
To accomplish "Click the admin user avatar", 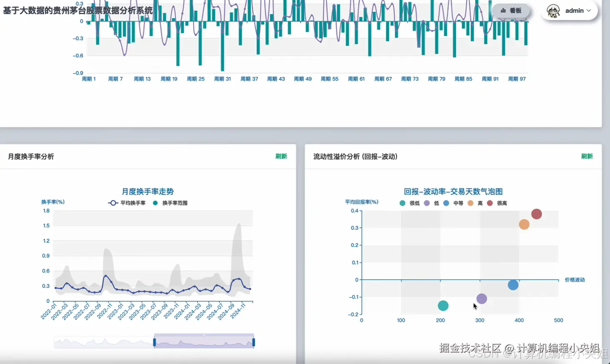I will click(553, 11).
